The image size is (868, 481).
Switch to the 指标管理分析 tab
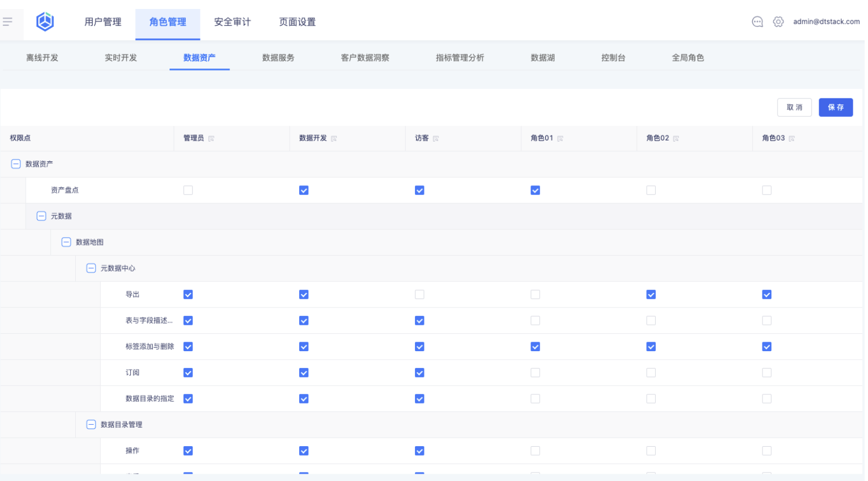[460, 58]
